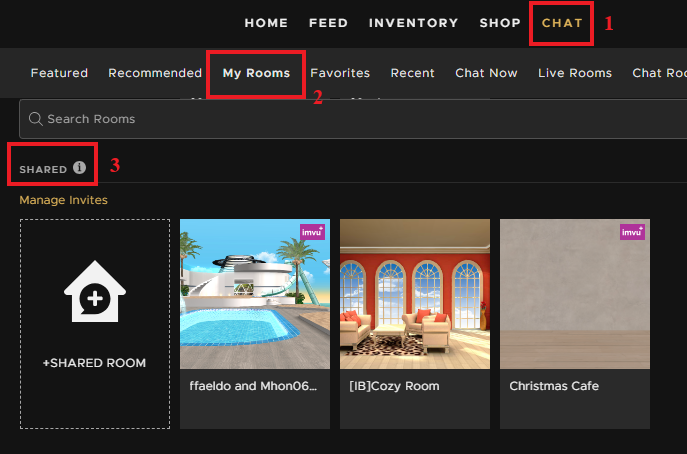Click the Manage Invites link
The width and height of the screenshot is (687, 454).
(64, 200)
